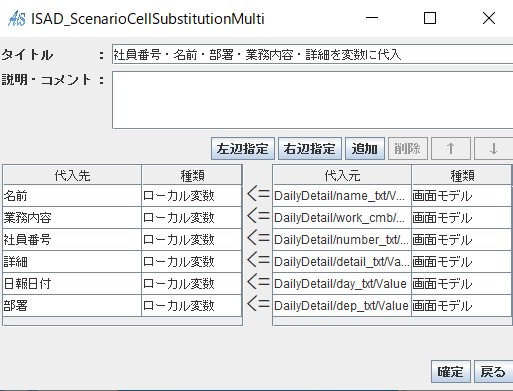This screenshot has width=513, height=391.
Task: Select the 名前 row in 代入先 table
Action: pos(122,196)
